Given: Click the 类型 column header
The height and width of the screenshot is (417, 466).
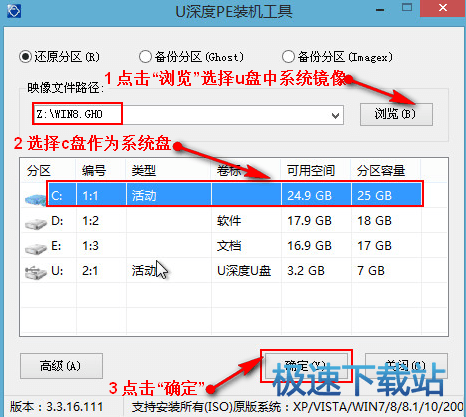Looking at the screenshot, I should [x=144, y=171].
